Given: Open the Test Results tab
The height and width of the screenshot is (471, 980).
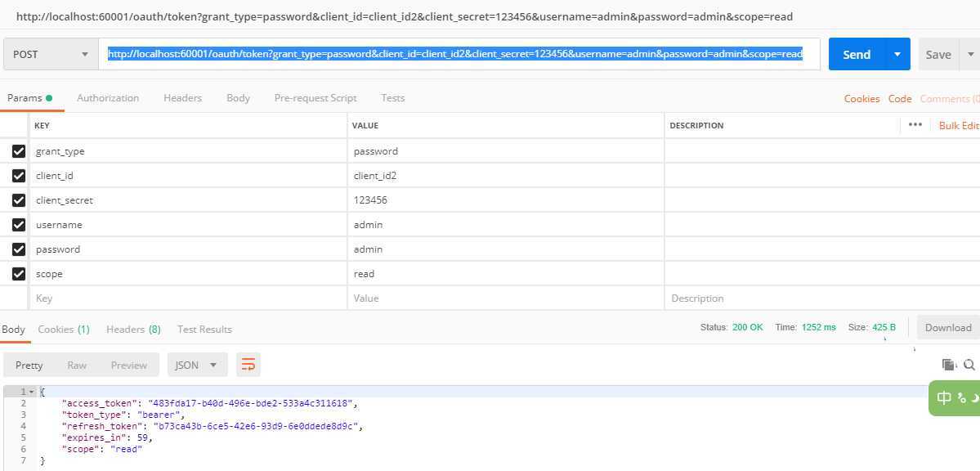Looking at the screenshot, I should (204, 329).
